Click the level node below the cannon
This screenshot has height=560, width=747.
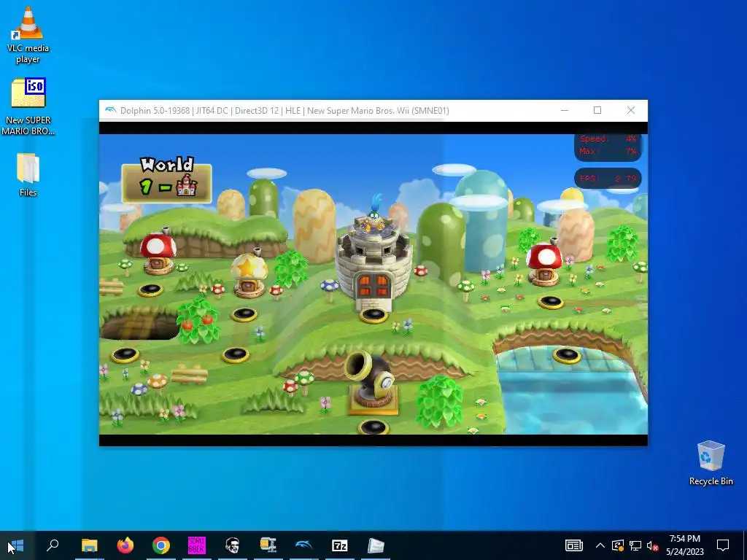pyautogui.click(x=373, y=427)
